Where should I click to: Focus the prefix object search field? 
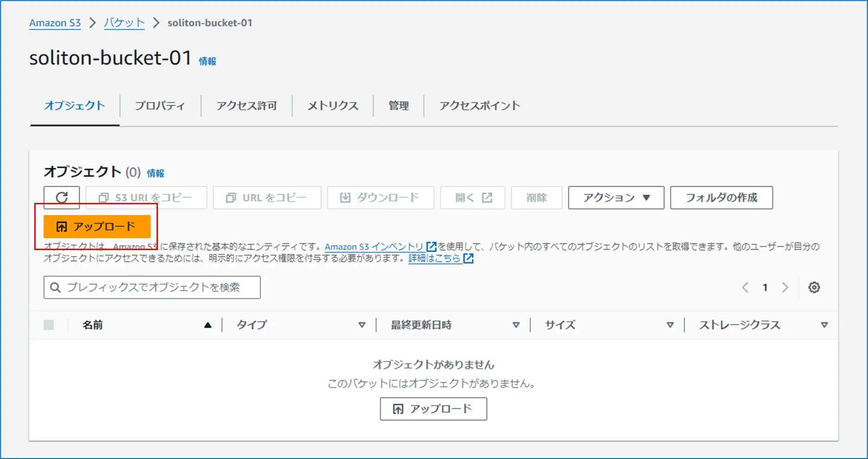[x=152, y=288]
